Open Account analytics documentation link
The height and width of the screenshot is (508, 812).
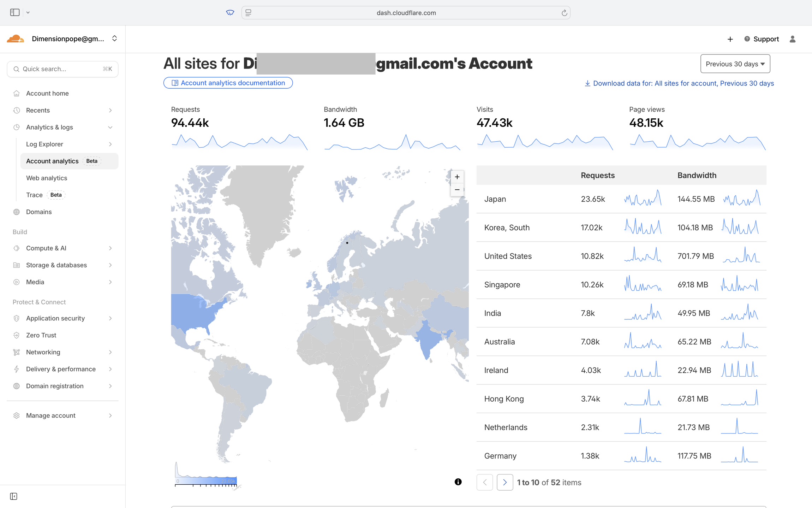coord(228,83)
